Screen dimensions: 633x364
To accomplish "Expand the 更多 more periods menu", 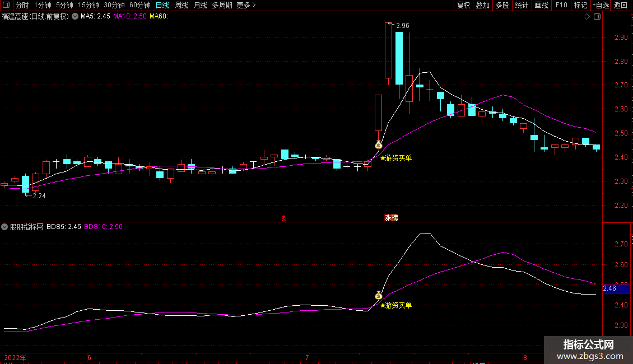I will coord(246,5).
